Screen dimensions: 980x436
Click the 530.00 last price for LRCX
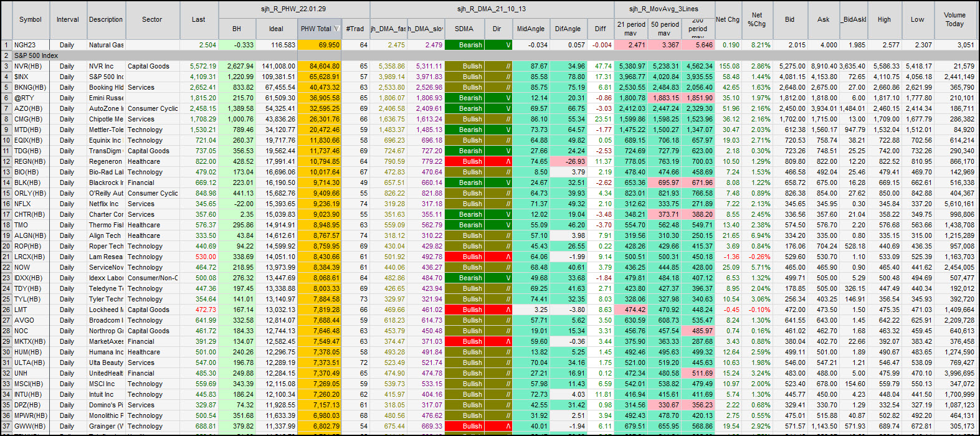[x=199, y=257]
